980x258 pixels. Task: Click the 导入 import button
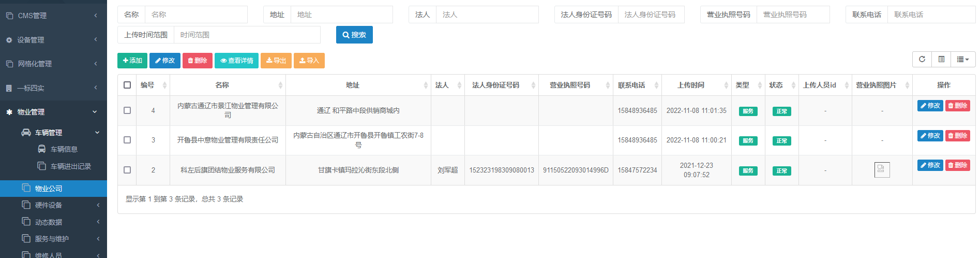[309, 61]
